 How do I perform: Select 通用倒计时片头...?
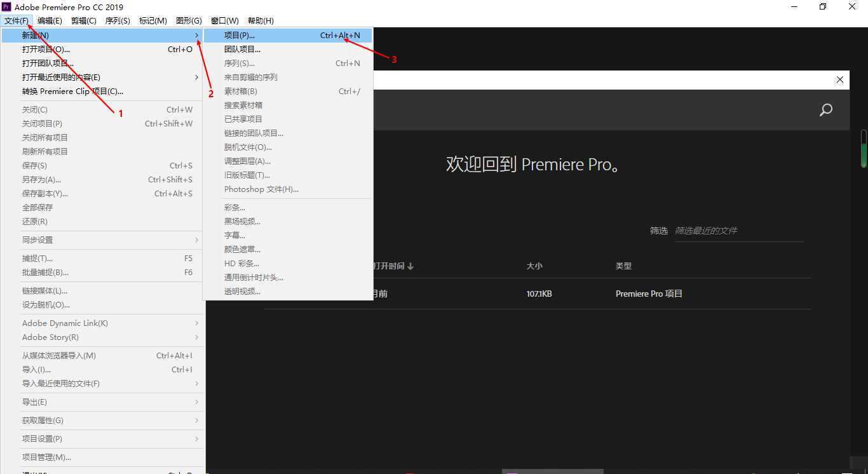click(288, 277)
